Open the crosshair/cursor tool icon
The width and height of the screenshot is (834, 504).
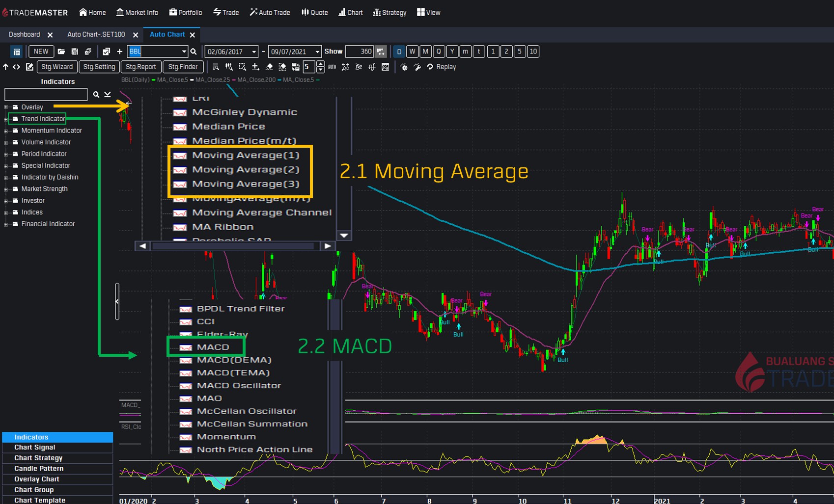(255, 67)
